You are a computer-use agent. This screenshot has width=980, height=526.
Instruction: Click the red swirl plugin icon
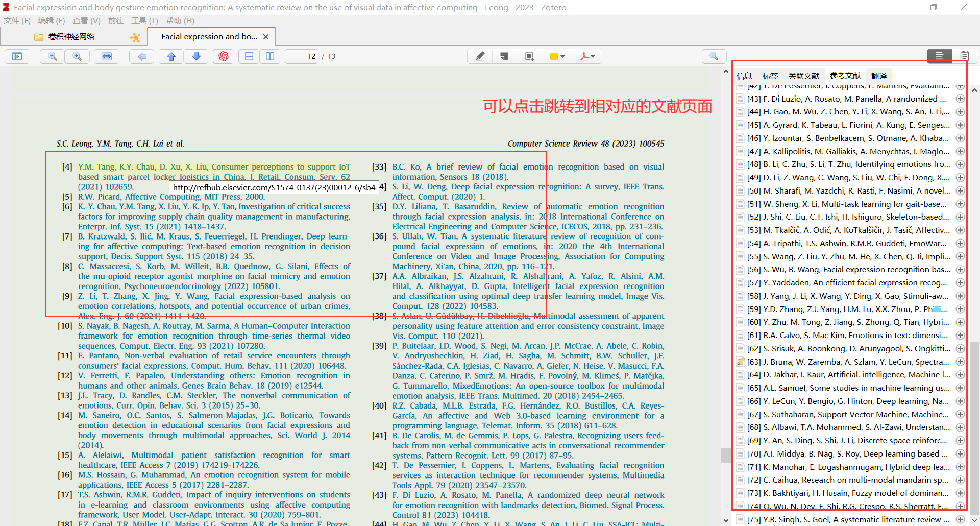pyautogui.click(x=224, y=56)
